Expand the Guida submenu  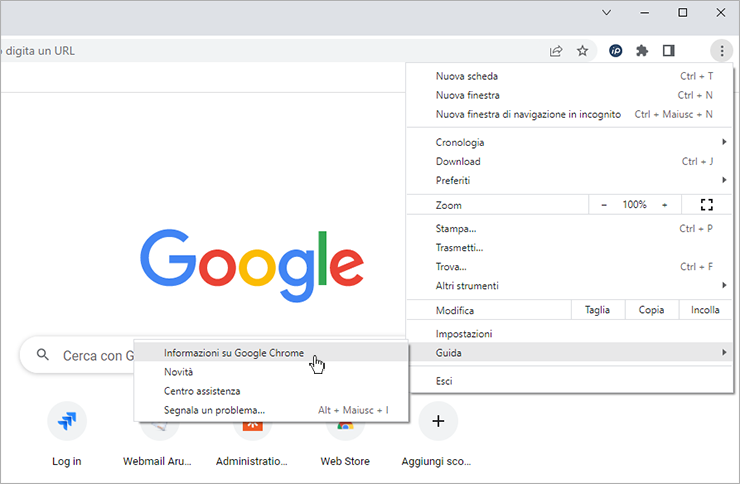pos(569,352)
